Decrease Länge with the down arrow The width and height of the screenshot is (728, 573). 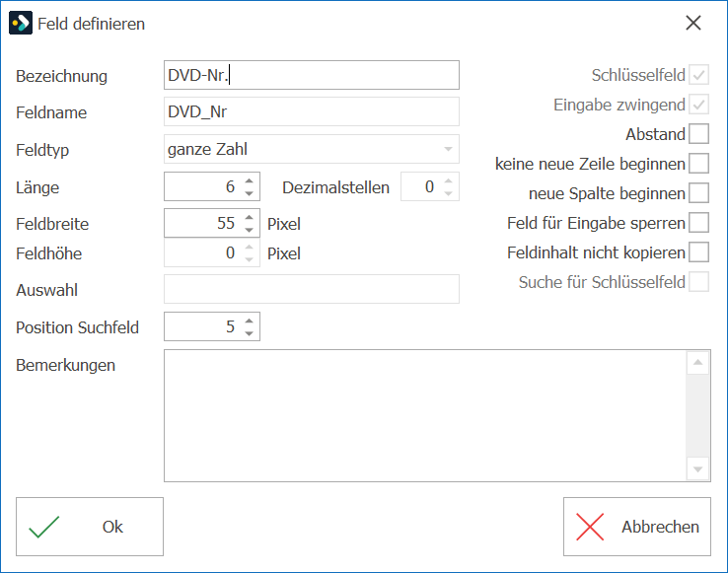(x=250, y=193)
